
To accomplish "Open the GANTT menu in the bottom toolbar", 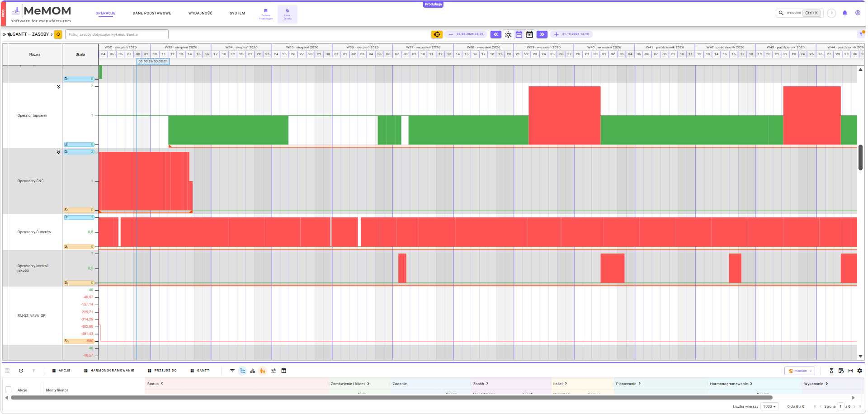I will tap(200, 371).
